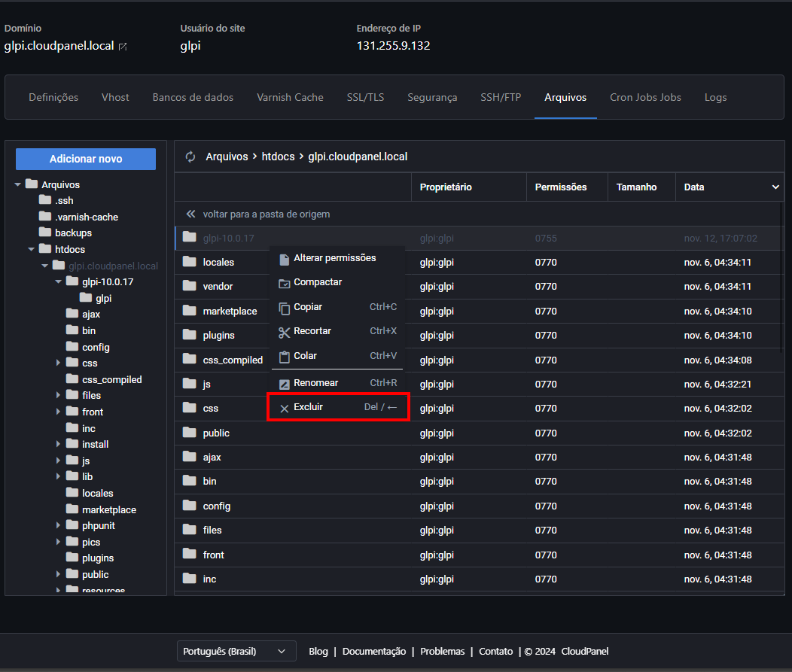This screenshot has height=672, width=792.
Task: Sort by the Data column dropdown arrow
Action: tap(775, 187)
